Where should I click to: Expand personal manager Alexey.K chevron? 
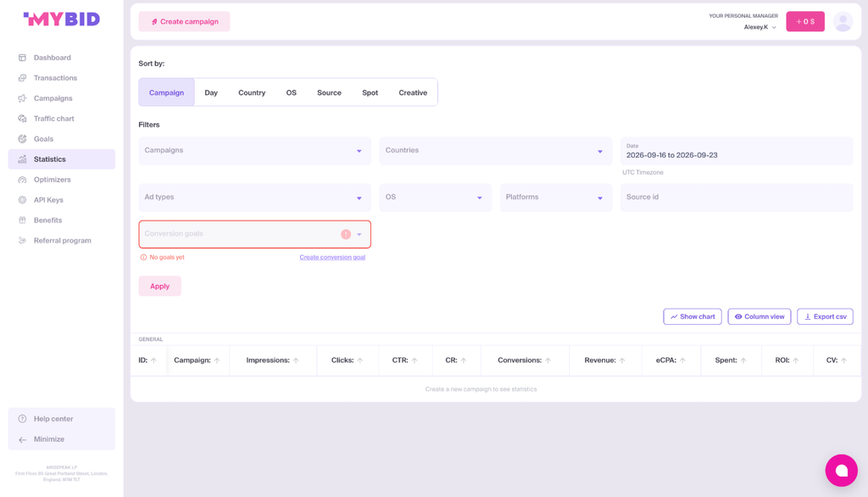coord(774,27)
